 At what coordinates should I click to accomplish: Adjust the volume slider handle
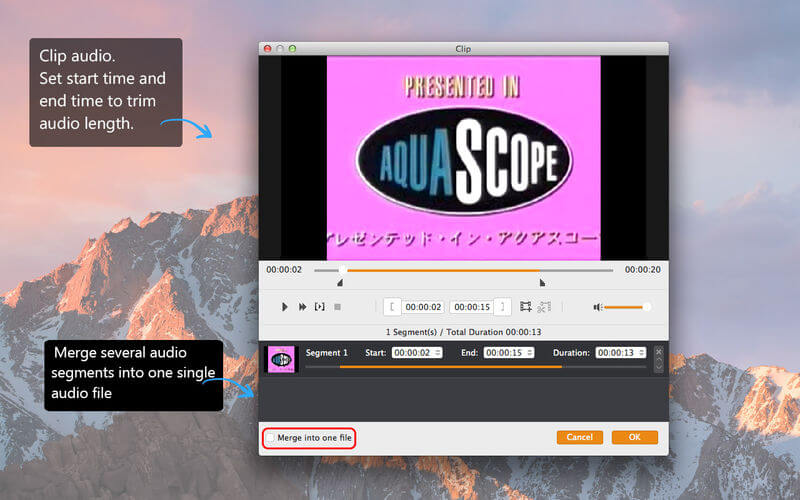coord(646,307)
